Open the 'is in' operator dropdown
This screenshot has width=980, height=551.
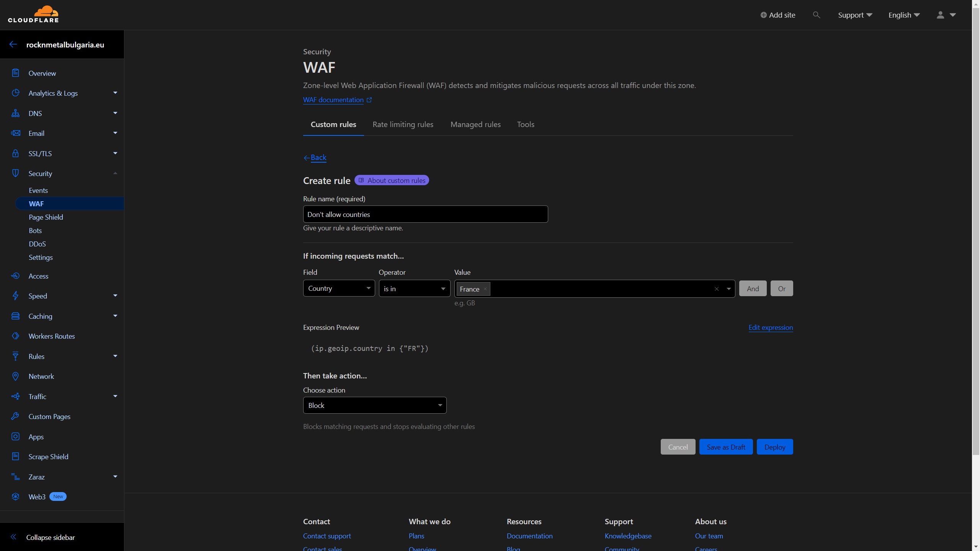point(414,289)
